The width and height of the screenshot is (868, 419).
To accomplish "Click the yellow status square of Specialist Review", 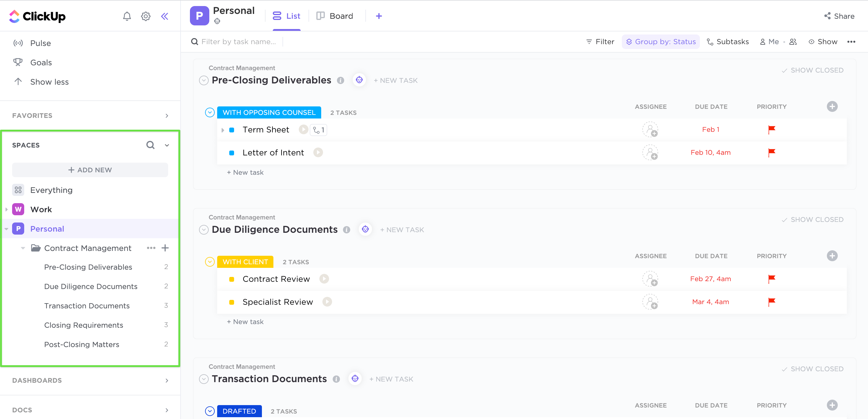I will coord(231,302).
